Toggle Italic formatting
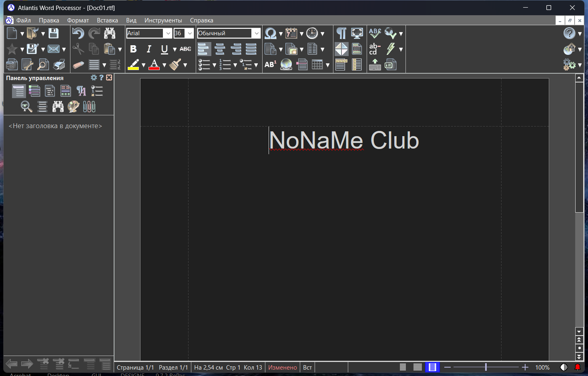Screen dimensions: 588x376 tap(149, 49)
